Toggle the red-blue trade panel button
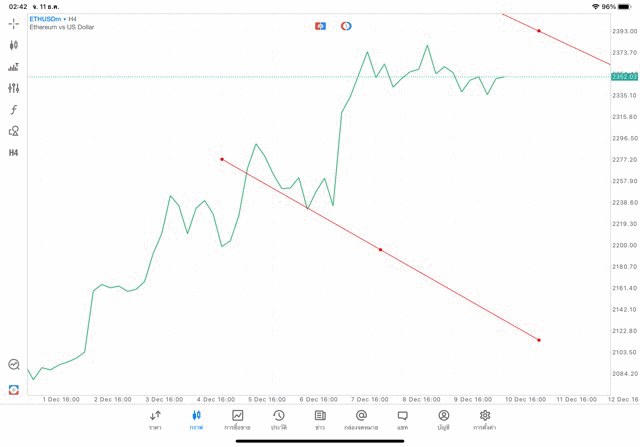The image size is (640, 447). [x=320, y=26]
